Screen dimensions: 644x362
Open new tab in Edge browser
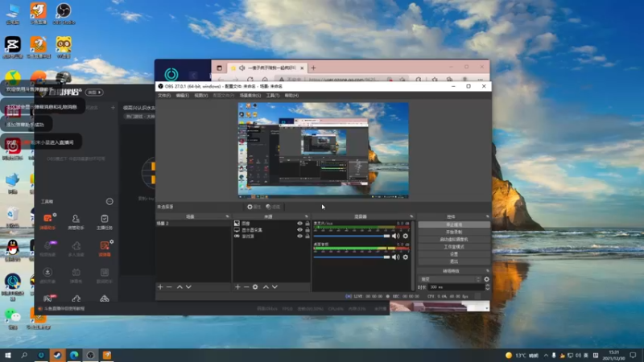(313, 68)
